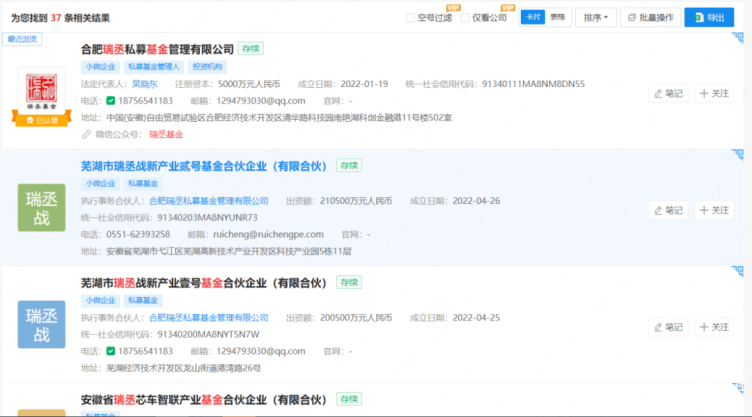Screen dimensions: 752x417
Task: Open legal representative 吴晓东 link
Action: point(145,84)
